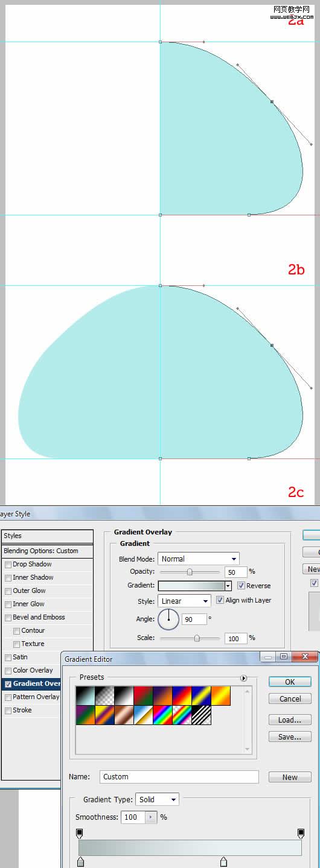Image resolution: width=320 pixels, height=868 pixels.
Task: Enable the Bevel and Emboss checkbox
Action: [x=8, y=618]
